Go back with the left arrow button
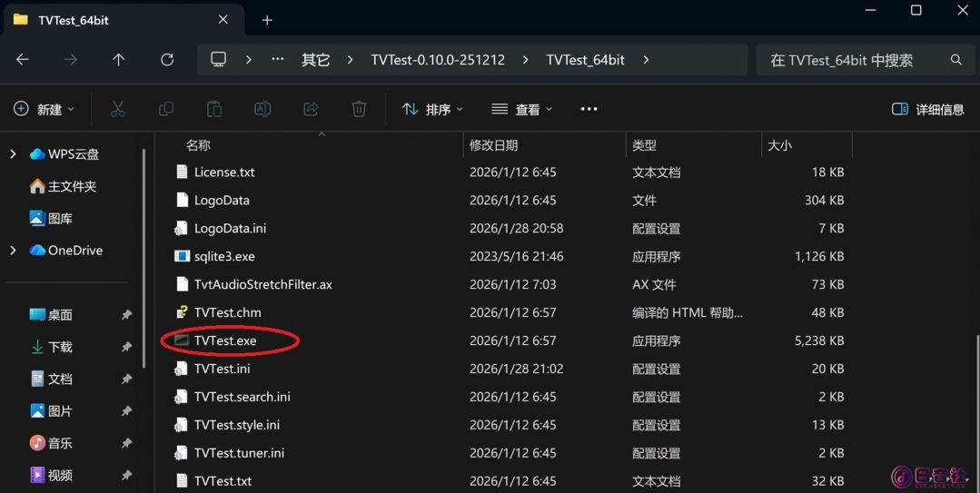The height and width of the screenshot is (493, 980). (x=23, y=60)
